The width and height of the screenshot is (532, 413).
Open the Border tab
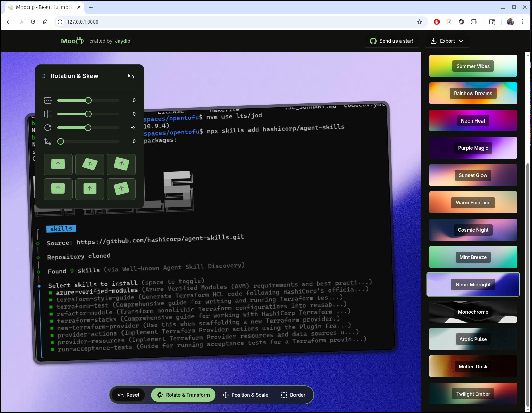point(293,395)
